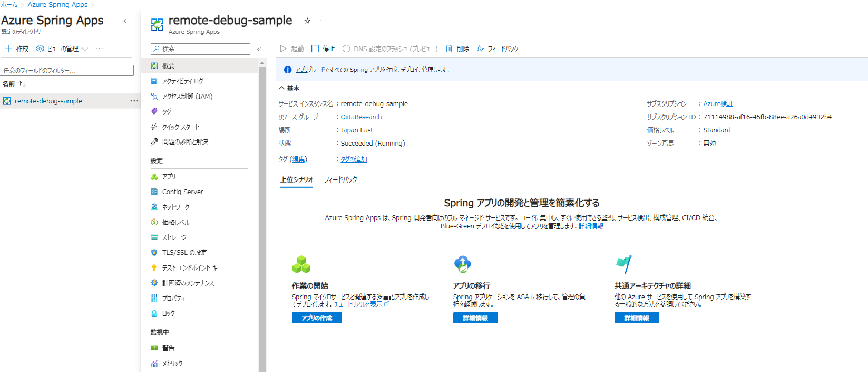The width and height of the screenshot is (868, 372).
Task: Click the DNS 設定のフラッシュ refresh icon
Action: 346,49
